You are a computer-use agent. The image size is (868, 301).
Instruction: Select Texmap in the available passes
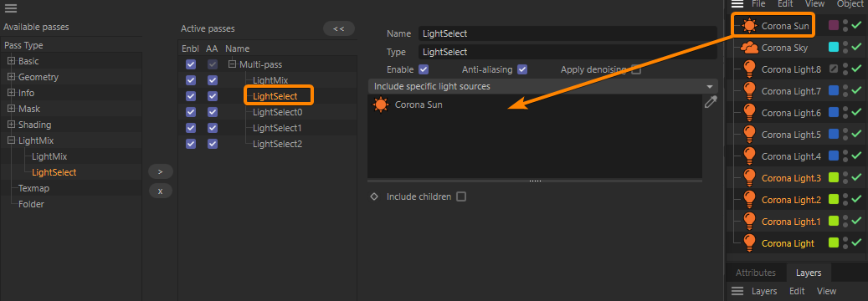click(33, 188)
